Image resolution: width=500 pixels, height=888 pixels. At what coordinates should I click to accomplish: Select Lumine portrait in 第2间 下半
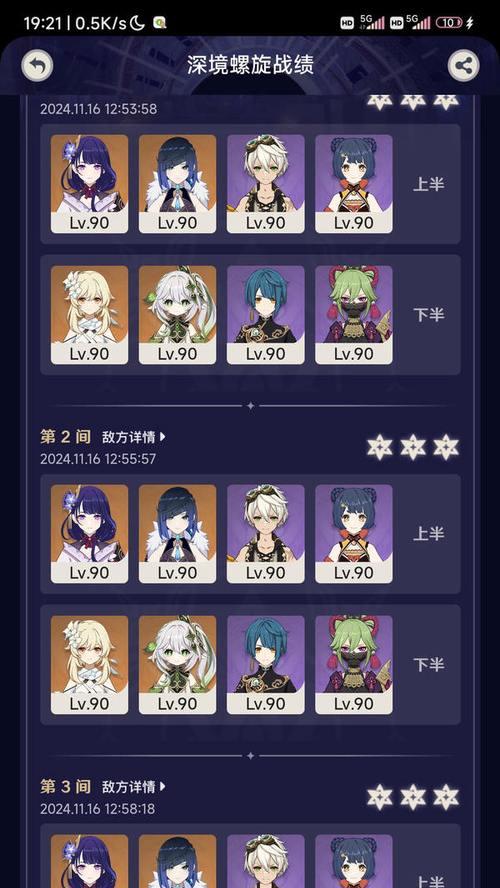click(89, 665)
